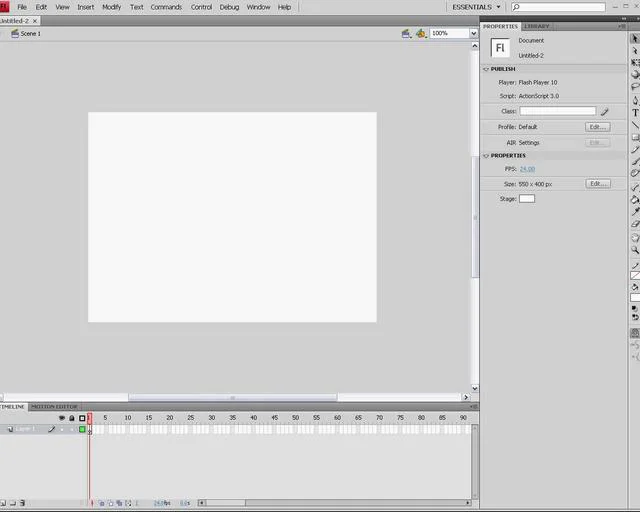This screenshot has width=640, height=512.
Task: Click the Black and White colors icon
Action: 634,308
